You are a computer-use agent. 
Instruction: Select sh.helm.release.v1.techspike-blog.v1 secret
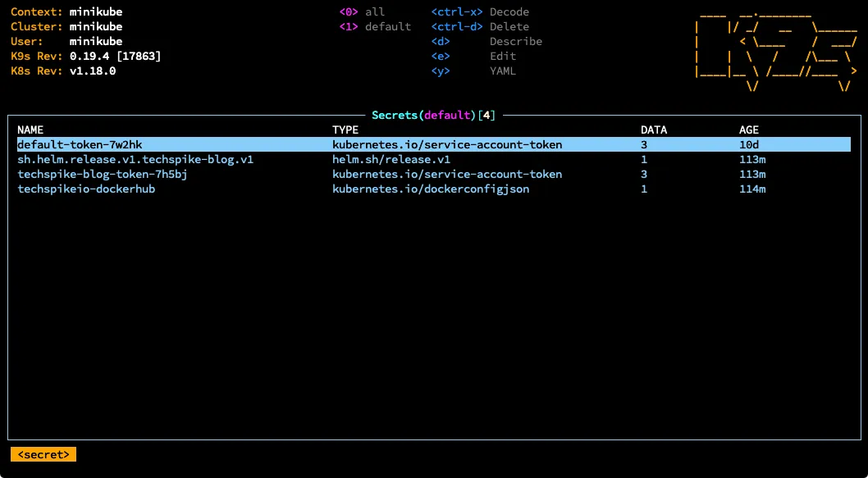433,160
